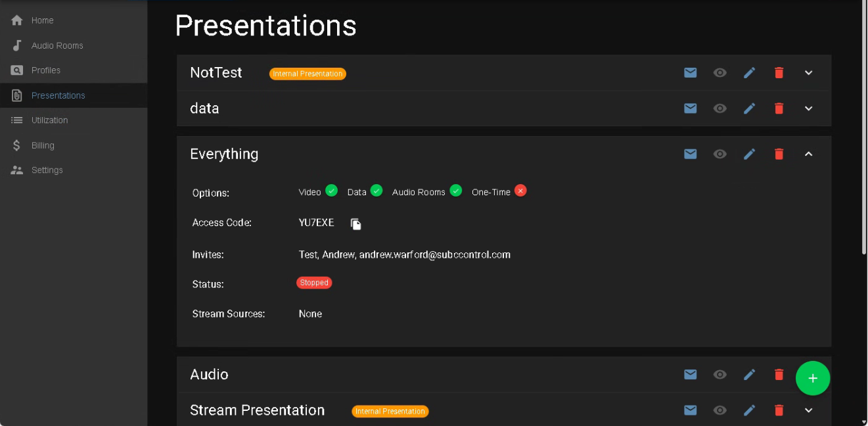Delete the Everything presentation
The height and width of the screenshot is (426, 868).
(779, 154)
